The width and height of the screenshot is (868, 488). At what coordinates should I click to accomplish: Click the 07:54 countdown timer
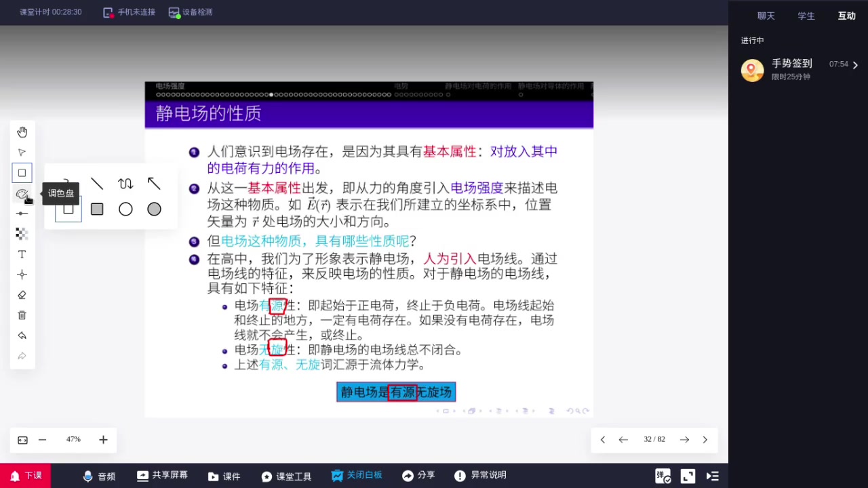839,64
